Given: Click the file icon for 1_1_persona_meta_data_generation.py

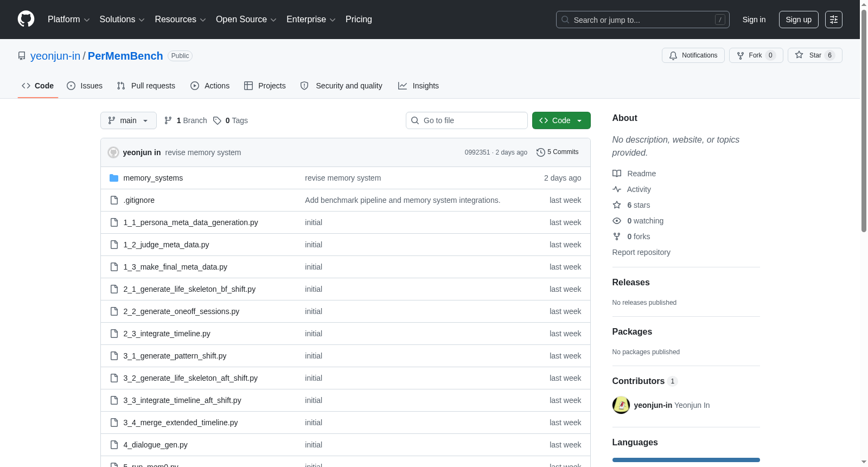Looking at the screenshot, I should pos(114,222).
